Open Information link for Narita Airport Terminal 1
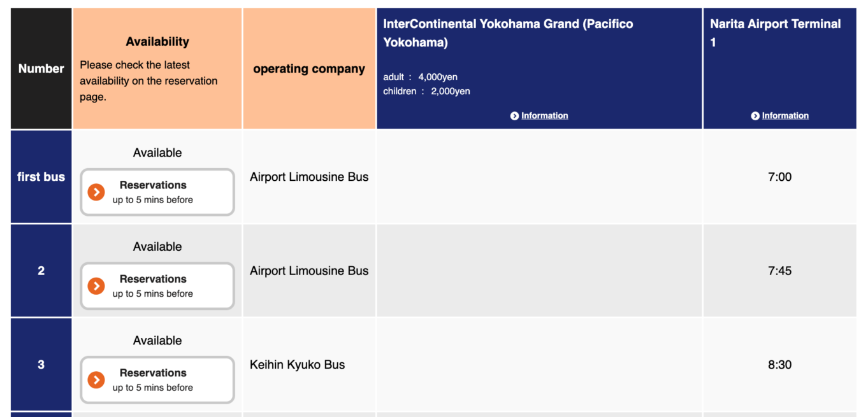The width and height of the screenshot is (868, 417). click(x=785, y=116)
